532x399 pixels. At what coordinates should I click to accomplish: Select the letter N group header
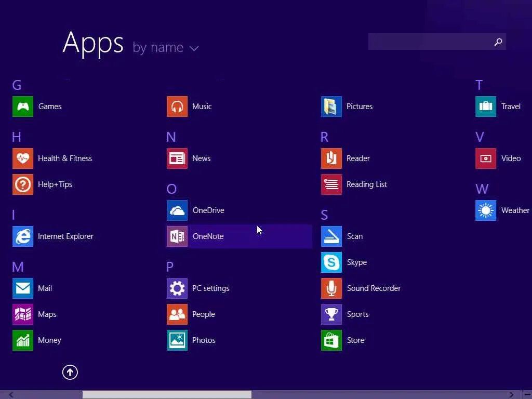(x=171, y=137)
